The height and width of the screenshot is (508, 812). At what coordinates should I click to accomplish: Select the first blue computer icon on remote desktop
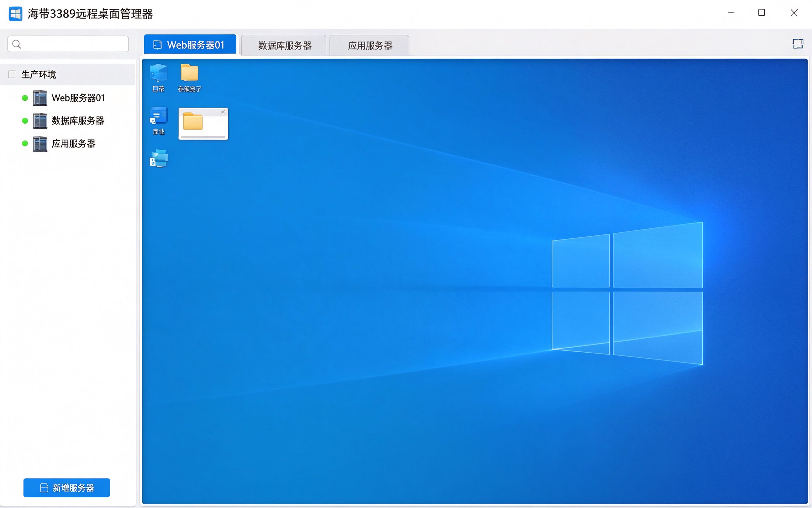point(158,72)
